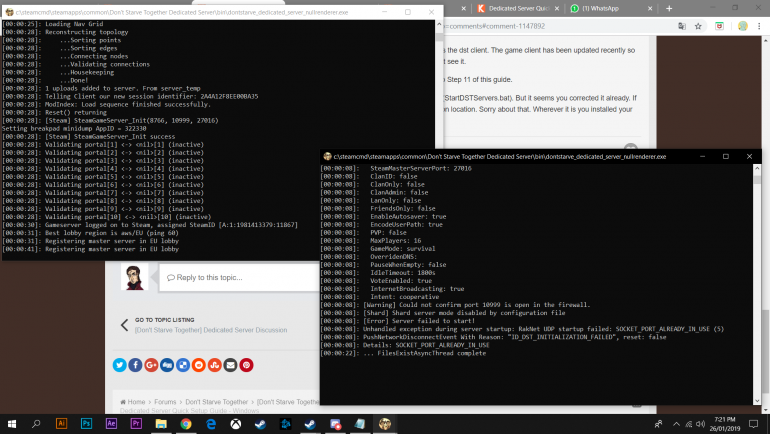Open the Windows Start menu
This screenshot has width=770, height=434.
[13, 424]
